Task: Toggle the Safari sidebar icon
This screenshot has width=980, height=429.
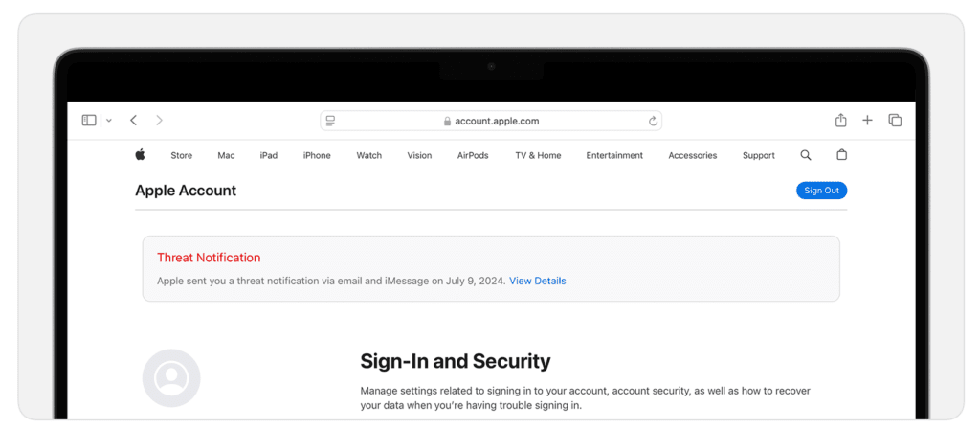Action: 89,120
